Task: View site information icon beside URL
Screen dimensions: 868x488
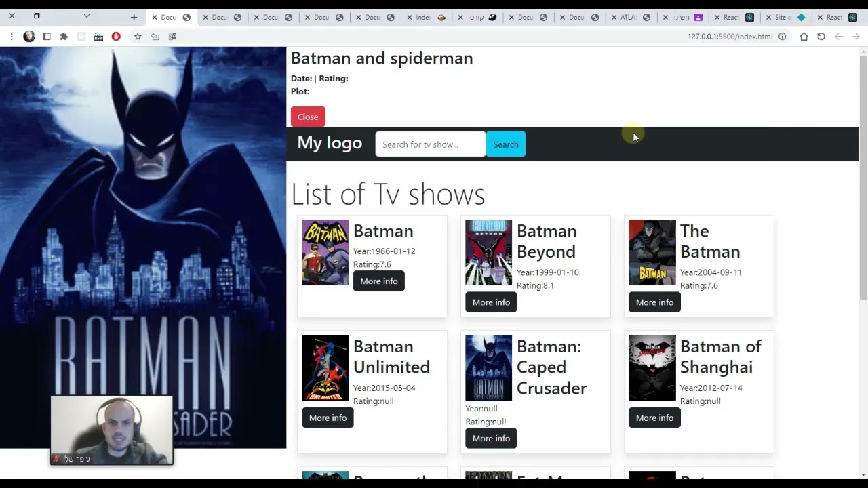Action: click(x=782, y=37)
